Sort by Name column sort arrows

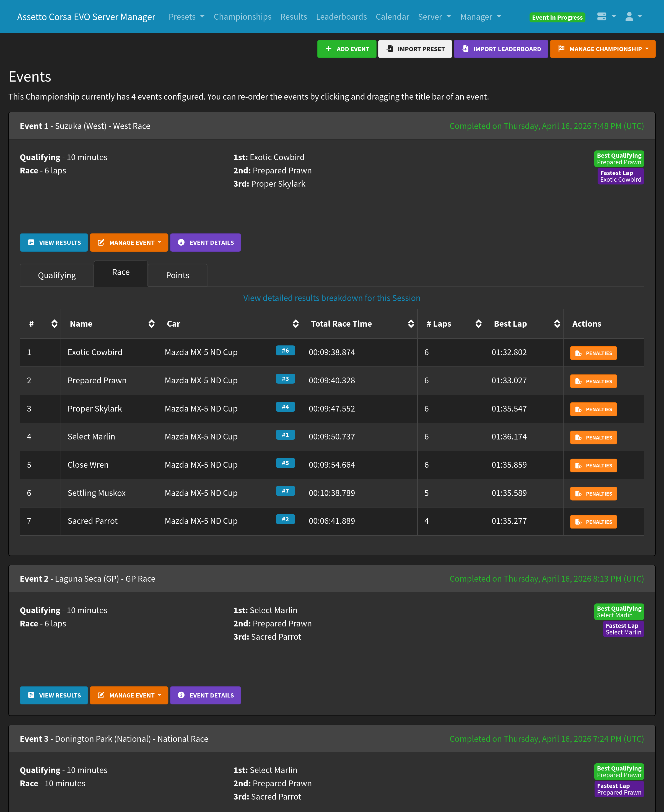coord(151,324)
